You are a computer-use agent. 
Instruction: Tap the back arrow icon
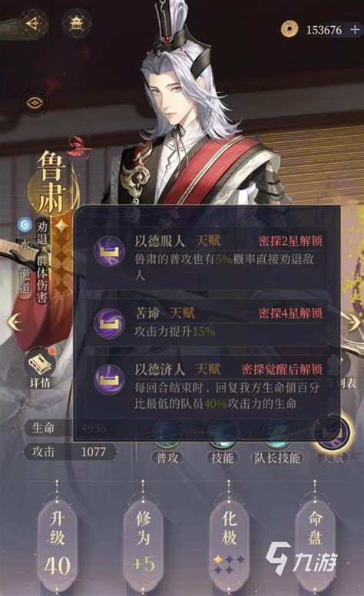(34, 24)
